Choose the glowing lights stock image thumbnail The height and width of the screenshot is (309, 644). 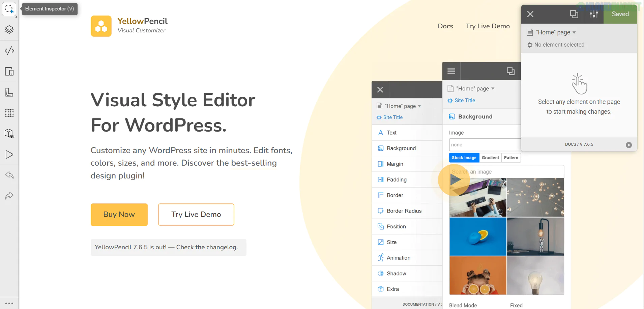click(x=535, y=197)
